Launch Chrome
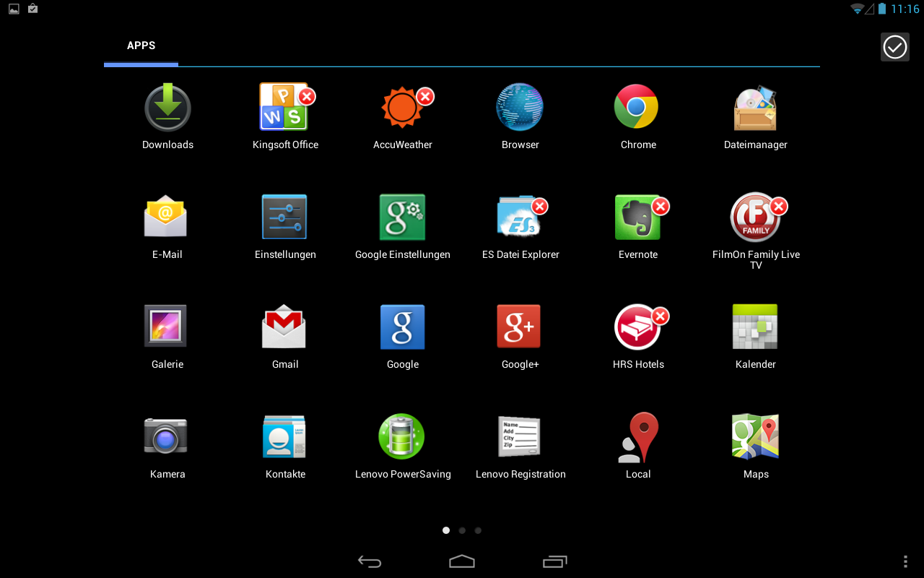The image size is (924, 578). pos(636,107)
